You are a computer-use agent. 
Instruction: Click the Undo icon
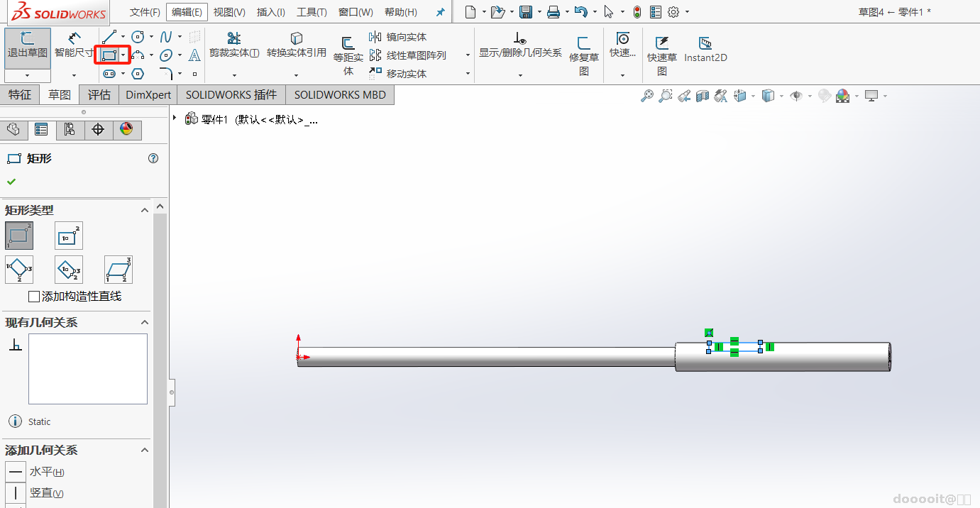click(x=580, y=11)
